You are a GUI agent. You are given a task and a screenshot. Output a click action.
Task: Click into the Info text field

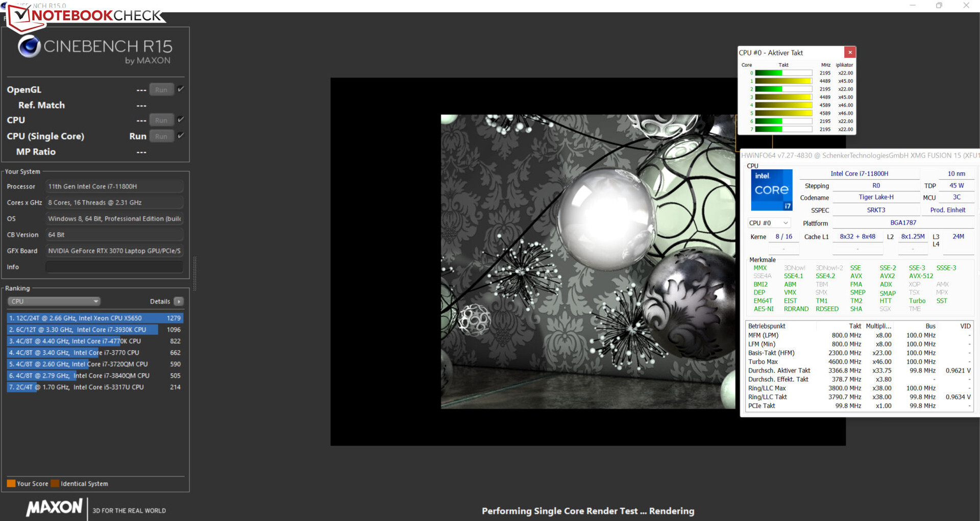coord(114,267)
